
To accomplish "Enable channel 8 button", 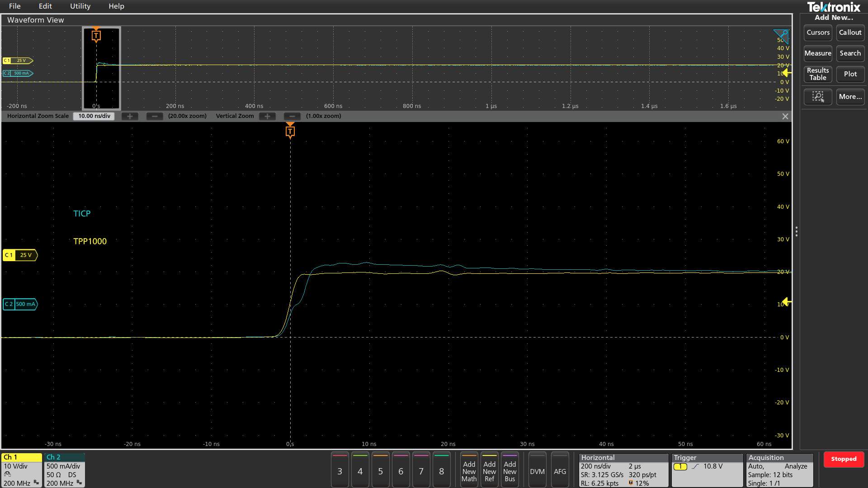I will (x=441, y=471).
